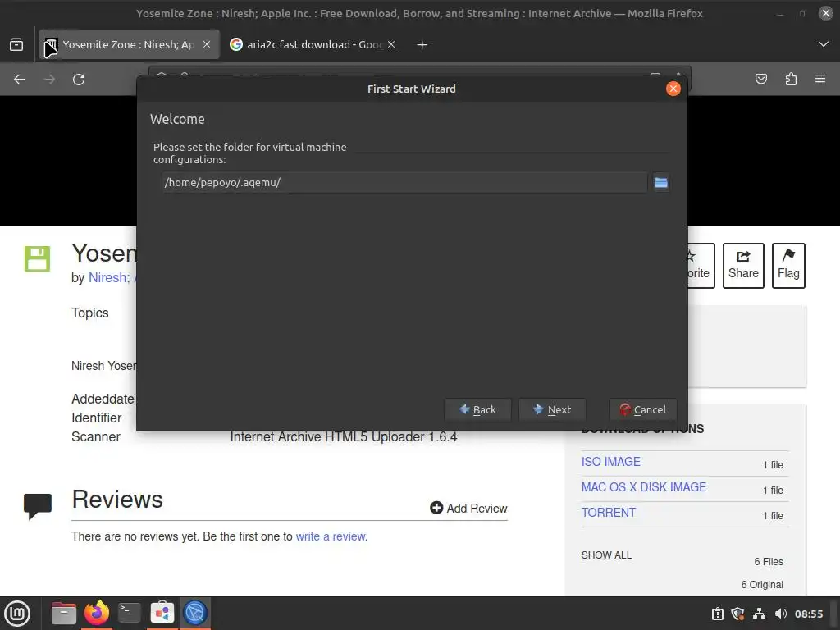Open a new Firefox tab
Viewport: 840px width, 630px height.
(422, 45)
